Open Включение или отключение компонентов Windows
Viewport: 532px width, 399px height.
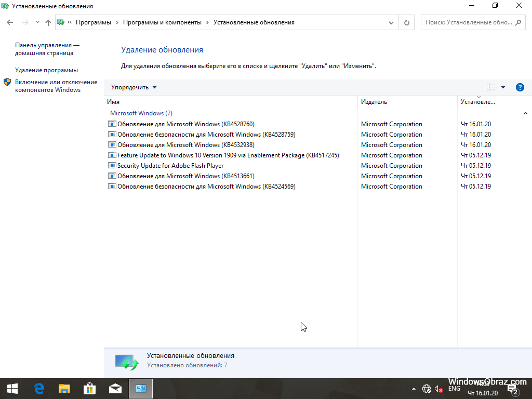(x=56, y=86)
